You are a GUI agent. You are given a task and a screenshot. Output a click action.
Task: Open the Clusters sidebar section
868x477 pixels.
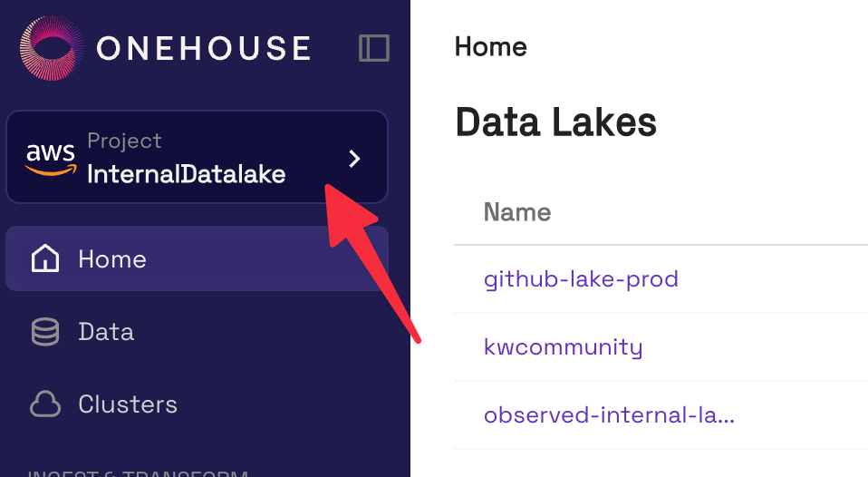coord(128,404)
